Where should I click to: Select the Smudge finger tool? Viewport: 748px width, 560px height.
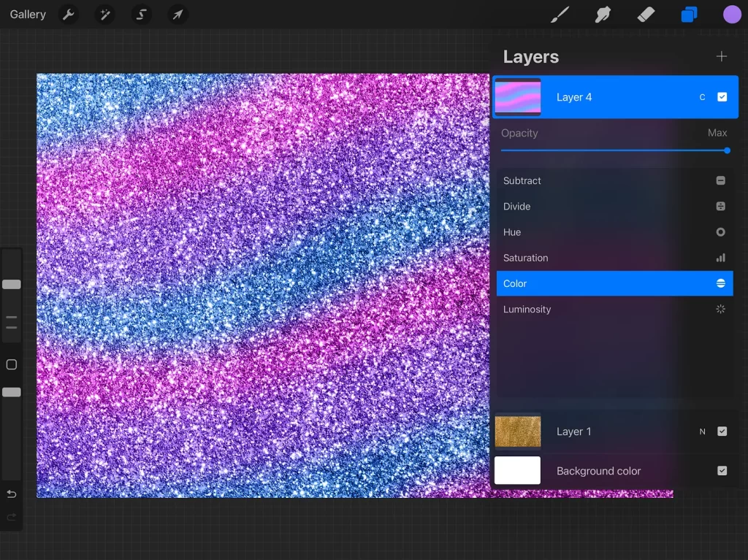point(603,15)
